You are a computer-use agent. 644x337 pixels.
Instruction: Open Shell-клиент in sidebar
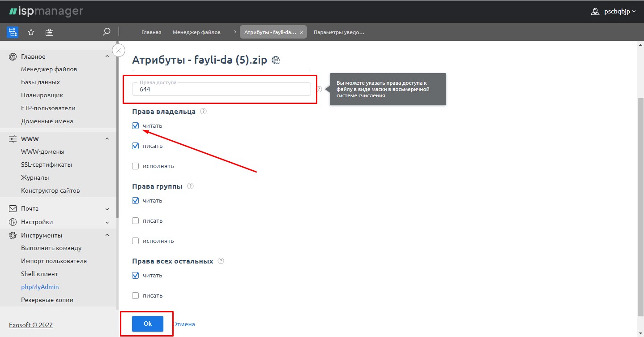pos(39,274)
